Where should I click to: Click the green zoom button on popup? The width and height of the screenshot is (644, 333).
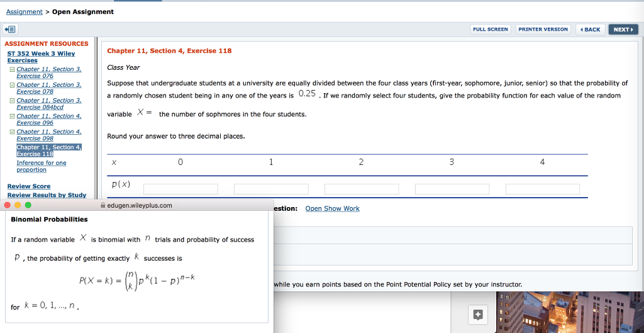pyautogui.click(x=28, y=205)
